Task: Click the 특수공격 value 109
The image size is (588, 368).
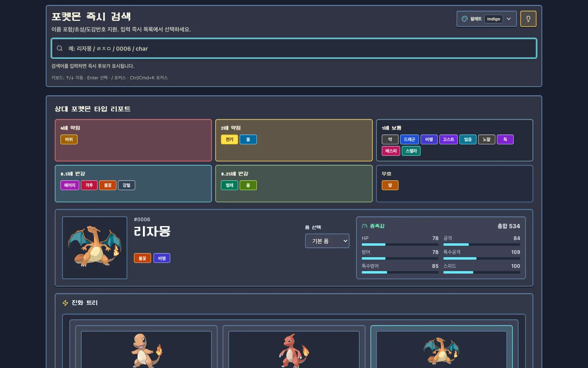Action: (x=516, y=252)
